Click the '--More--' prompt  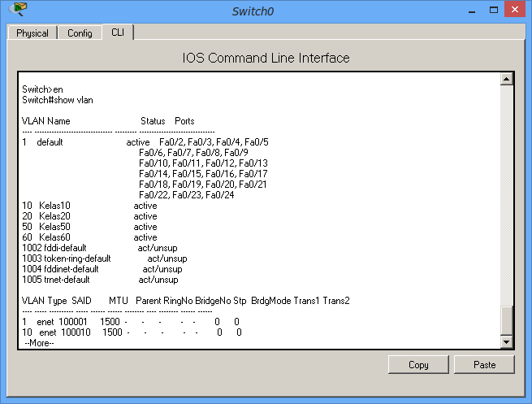point(39,343)
